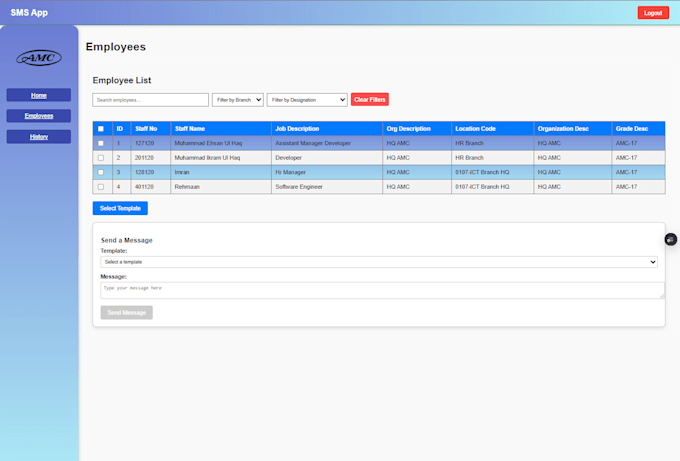Screen dimensions: 680x461
Task: Click the Logout button
Action: (x=653, y=13)
